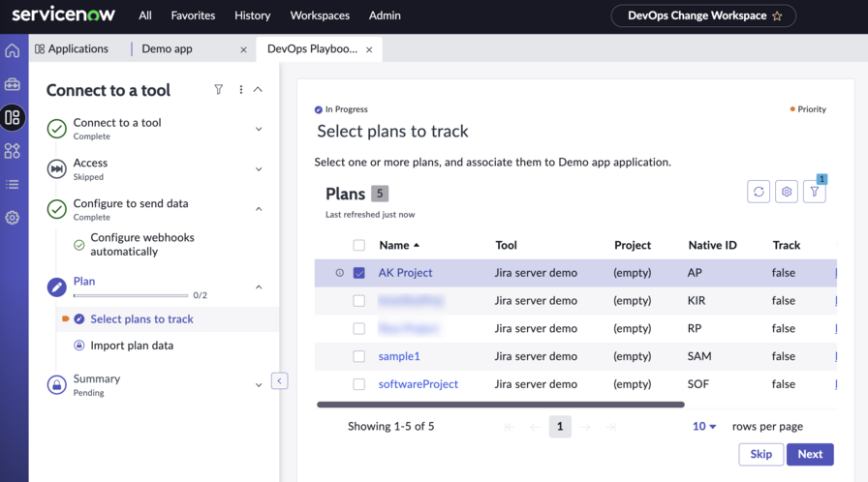Switch to the Applications tab

72,48
